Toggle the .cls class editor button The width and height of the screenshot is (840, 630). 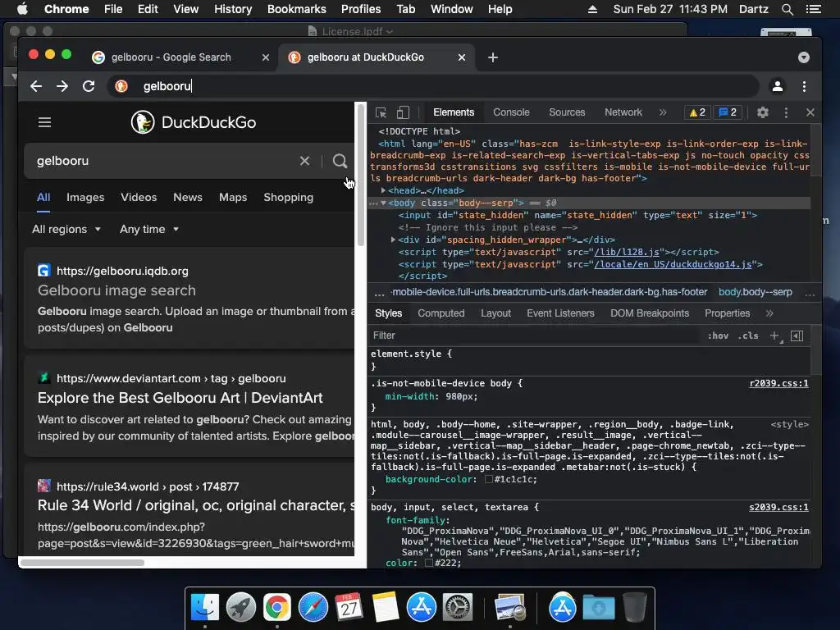[748, 336]
